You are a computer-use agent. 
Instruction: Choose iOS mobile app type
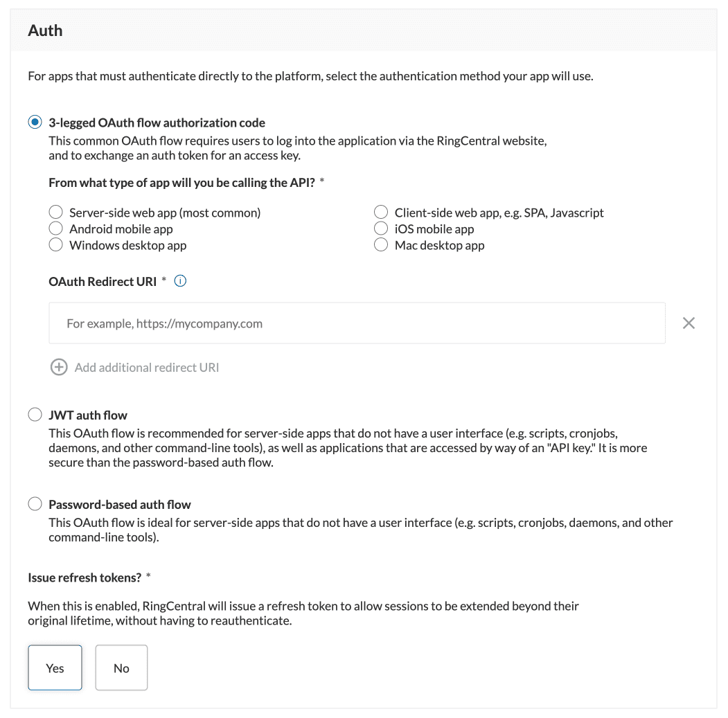pyautogui.click(x=381, y=228)
